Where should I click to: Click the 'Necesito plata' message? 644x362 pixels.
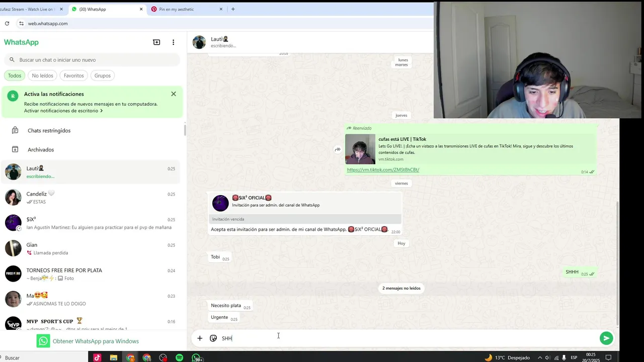coord(230,306)
